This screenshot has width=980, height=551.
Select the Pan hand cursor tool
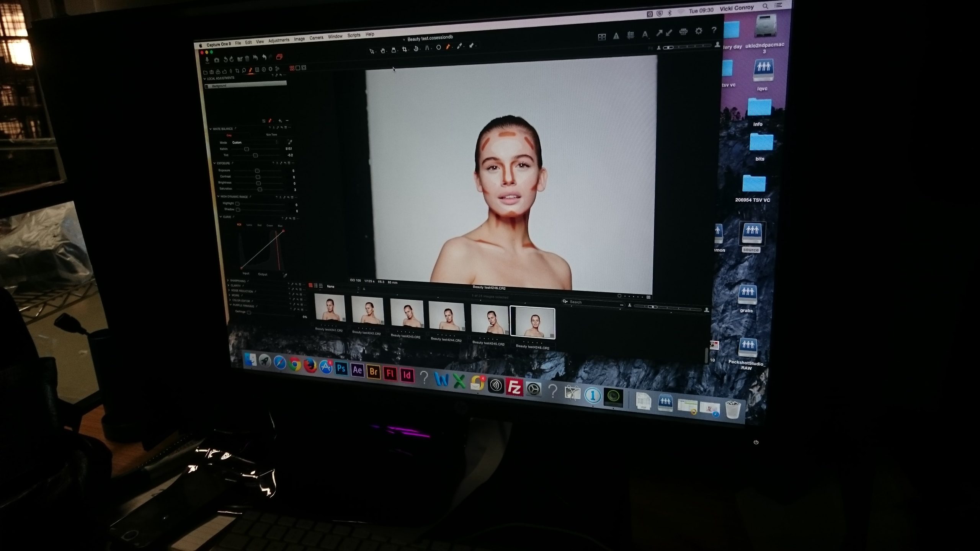point(382,51)
